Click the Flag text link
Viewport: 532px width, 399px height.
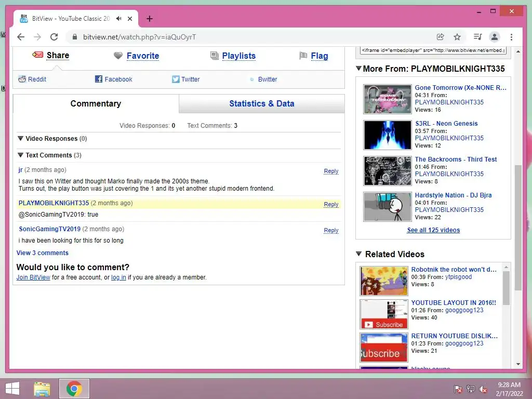[320, 56]
